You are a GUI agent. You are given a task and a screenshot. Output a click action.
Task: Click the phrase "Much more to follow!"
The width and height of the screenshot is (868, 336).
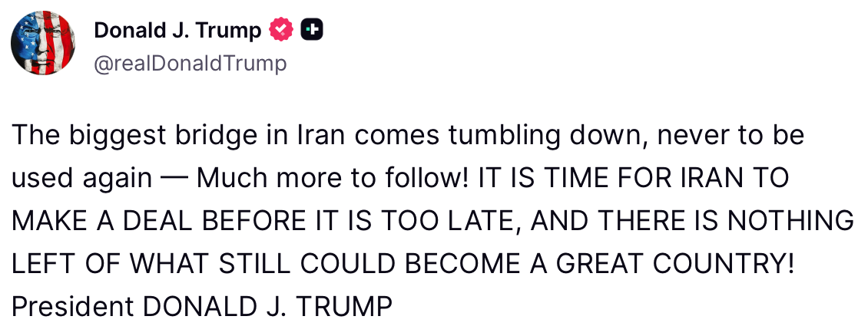[x=333, y=179]
